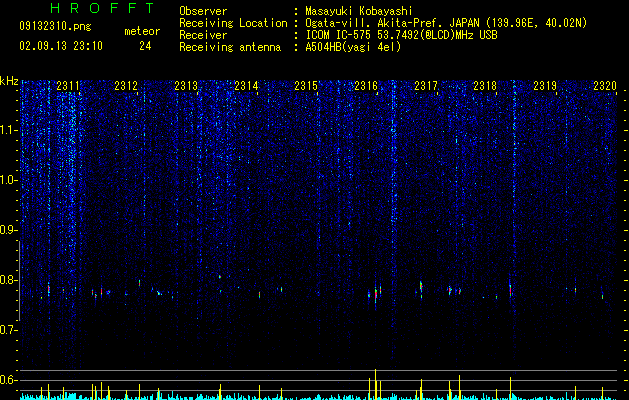Select the filename 09132310.png
This screenshot has width=629, height=400.
click(x=55, y=27)
